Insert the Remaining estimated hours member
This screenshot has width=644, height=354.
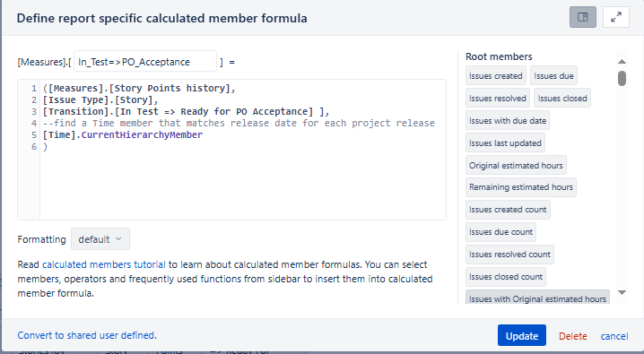pos(521,187)
